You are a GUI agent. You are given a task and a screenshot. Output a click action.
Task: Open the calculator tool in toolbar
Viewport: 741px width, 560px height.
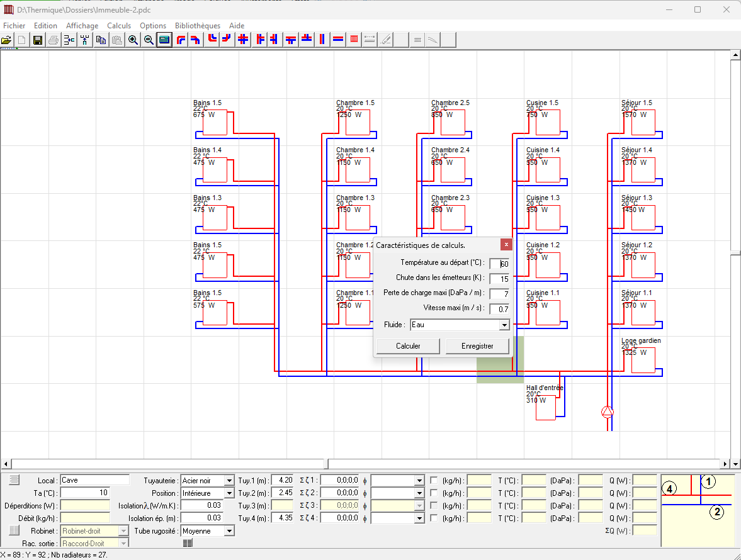(164, 40)
